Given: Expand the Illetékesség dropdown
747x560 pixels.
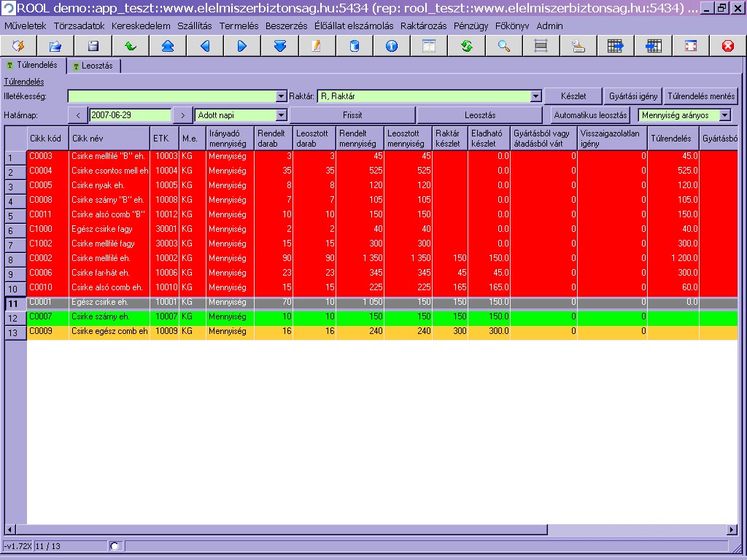Looking at the screenshot, I should click(282, 96).
